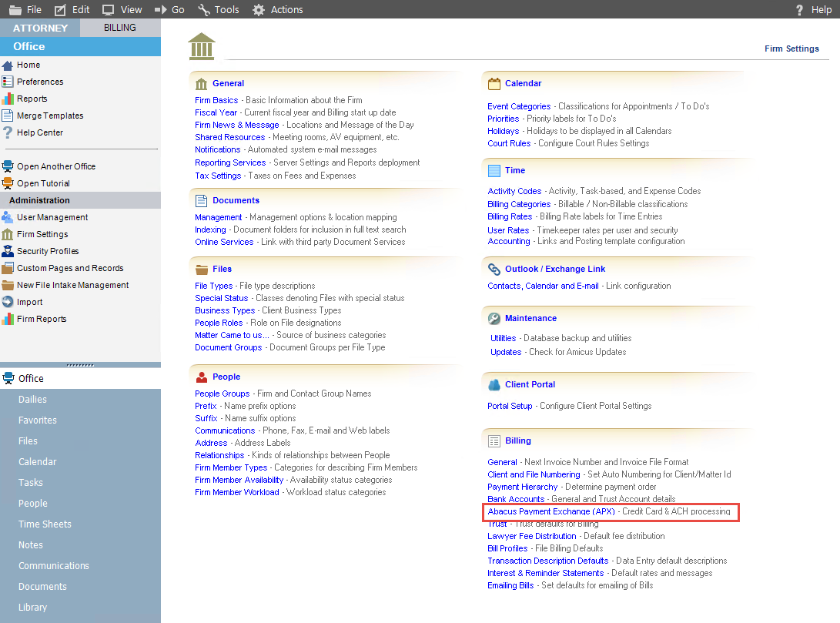Select User Management in the Administration panel
Viewport: 840px width, 623px height.
coord(52,217)
